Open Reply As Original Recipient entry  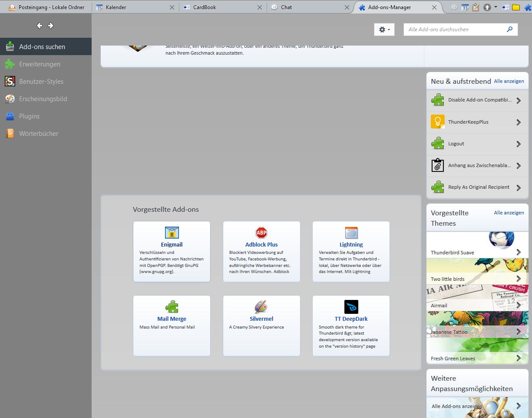click(x=477, y=188)
